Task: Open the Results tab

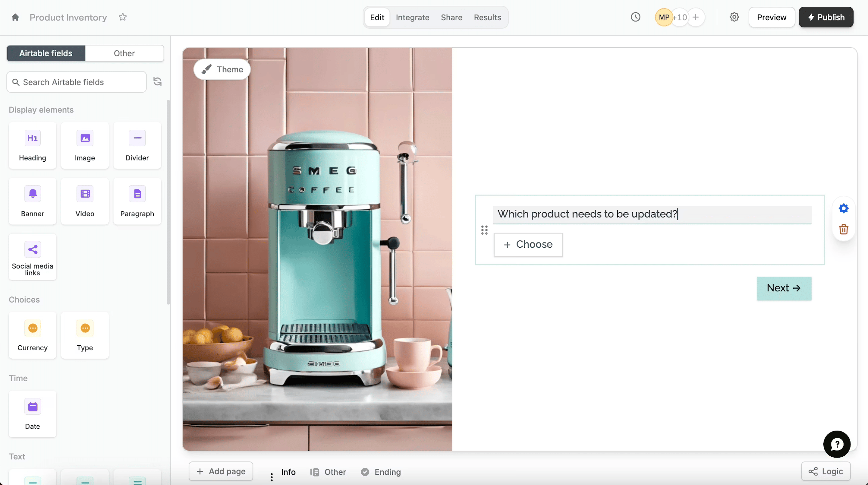Action: 487,17
